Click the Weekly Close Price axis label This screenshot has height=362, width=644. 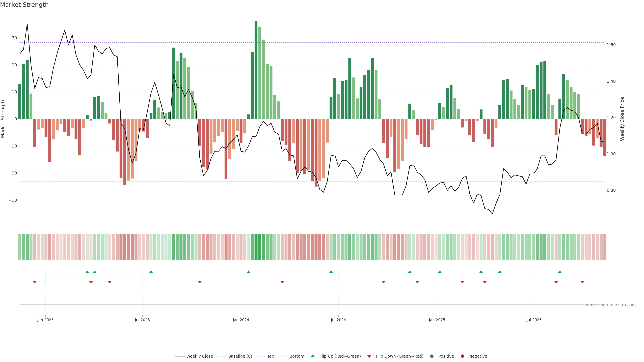(x=622, y=119)
